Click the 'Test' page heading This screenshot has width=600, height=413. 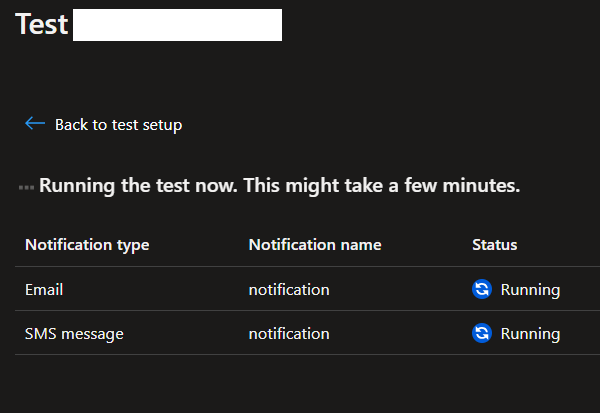pyautogui.click(x=42, y=24)
